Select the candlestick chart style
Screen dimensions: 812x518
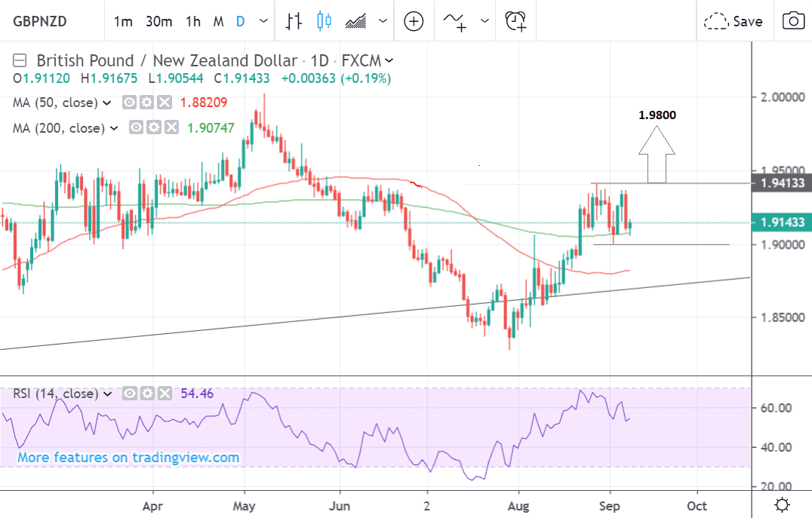pyautogui.click(x=324, y=21)
